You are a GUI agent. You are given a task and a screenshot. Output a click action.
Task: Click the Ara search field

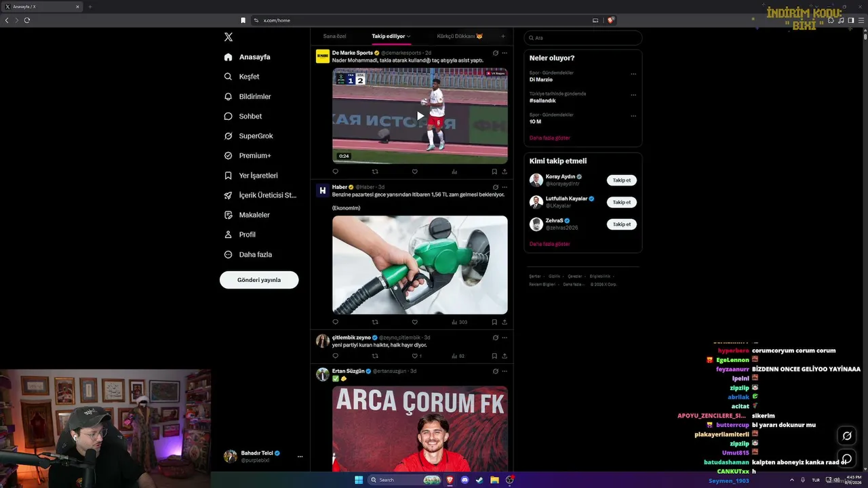click(x=583, y=38)
